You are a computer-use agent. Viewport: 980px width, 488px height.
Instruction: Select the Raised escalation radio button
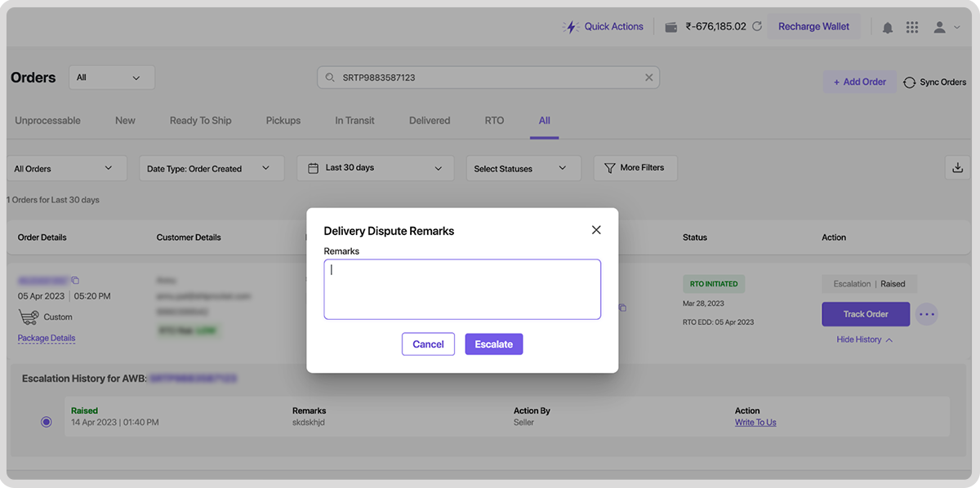click(x=46, y=421)
